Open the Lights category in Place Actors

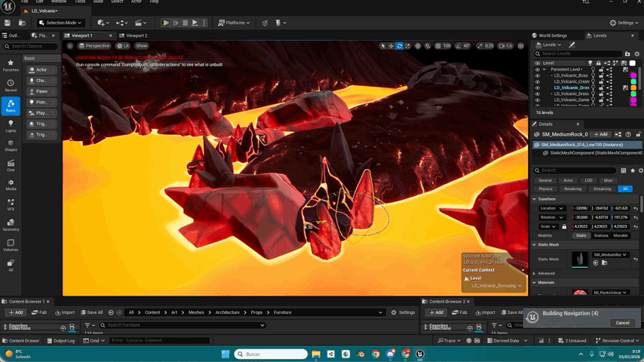pyautogui.click(x=11, y=126)
